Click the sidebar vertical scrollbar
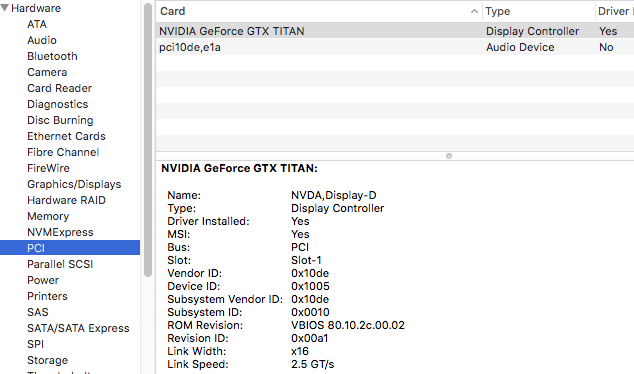Image resolution: width=634 pixels, height=374 pixels. [x=148, y=139]
